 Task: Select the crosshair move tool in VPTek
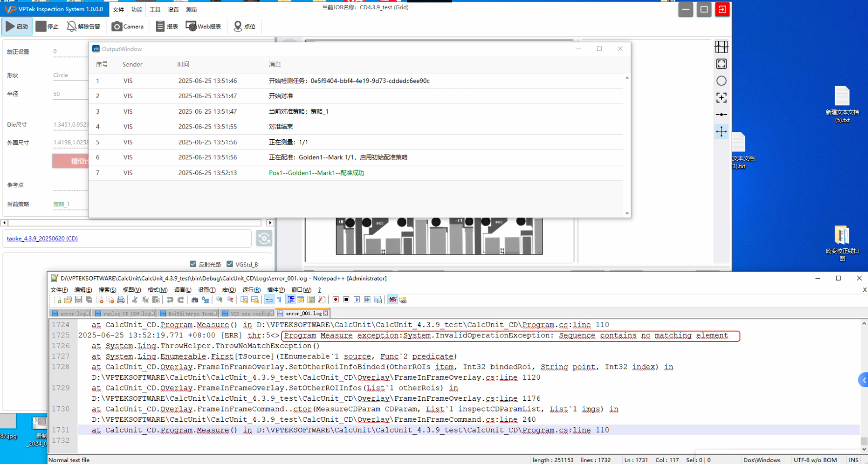tap(721, 131)
